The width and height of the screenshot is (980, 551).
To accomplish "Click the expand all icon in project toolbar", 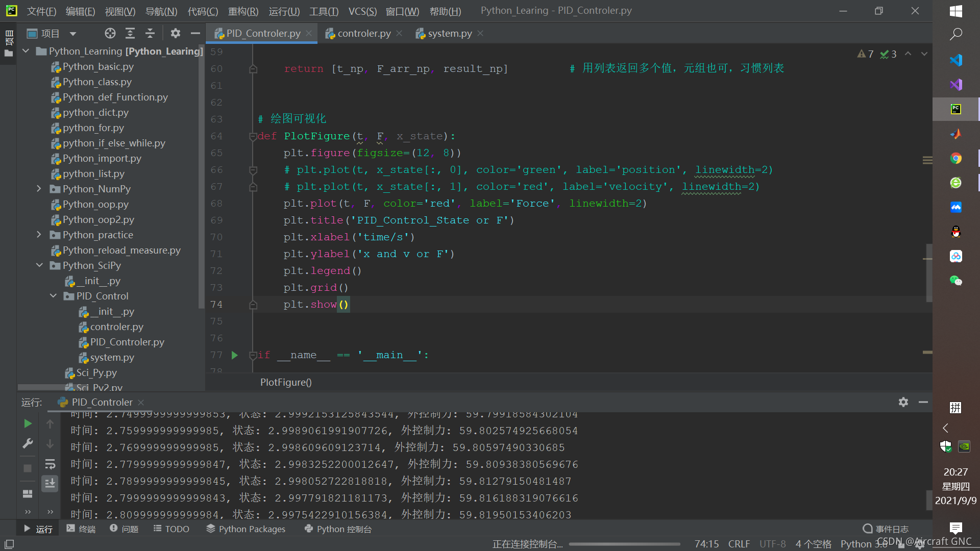I will coord(130,34).
